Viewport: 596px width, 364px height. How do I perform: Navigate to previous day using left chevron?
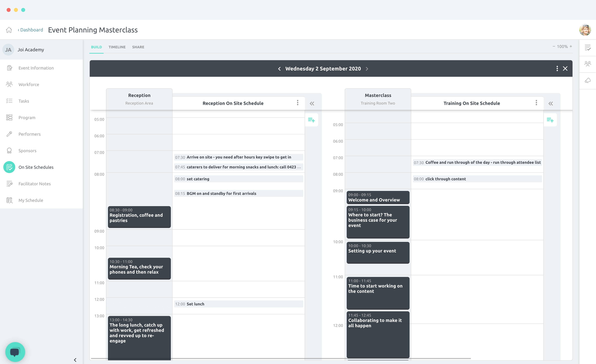point(279,68)
